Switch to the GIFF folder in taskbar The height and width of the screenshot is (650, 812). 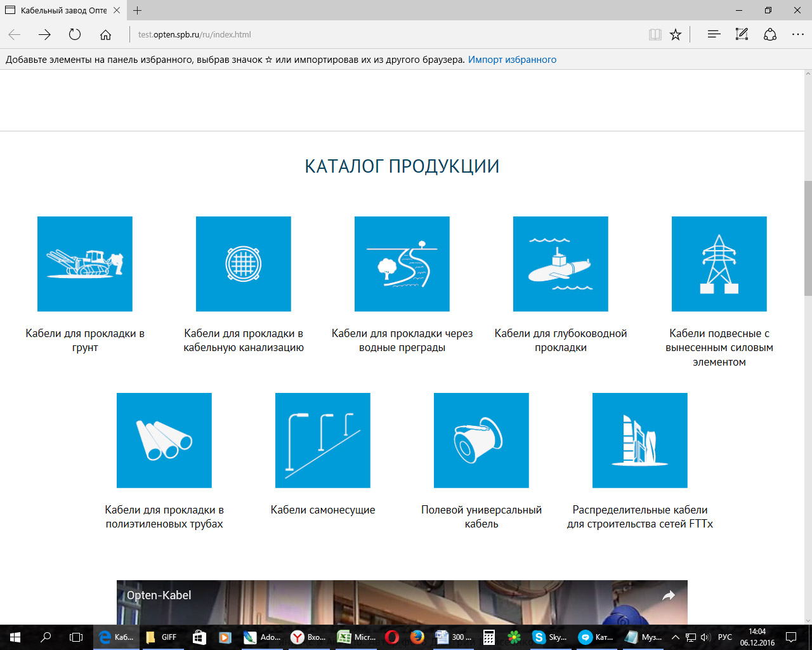[x=162, y=637]
